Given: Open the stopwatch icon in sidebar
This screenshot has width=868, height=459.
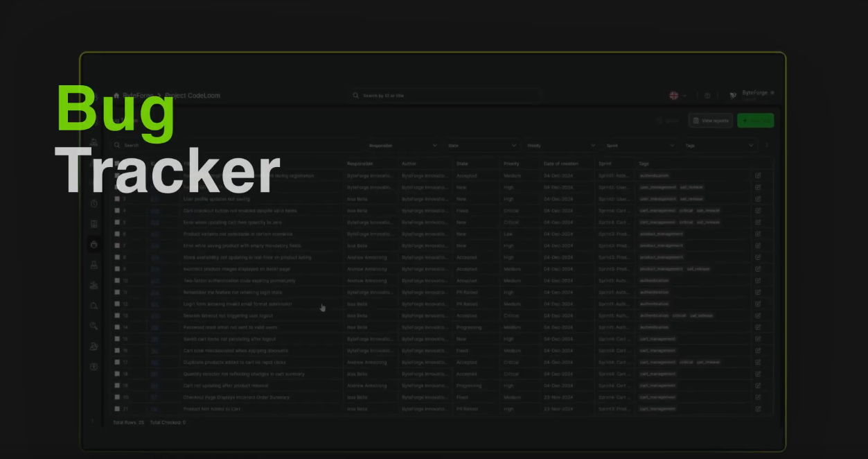Looking at the screenshot, I should (94, 203).
